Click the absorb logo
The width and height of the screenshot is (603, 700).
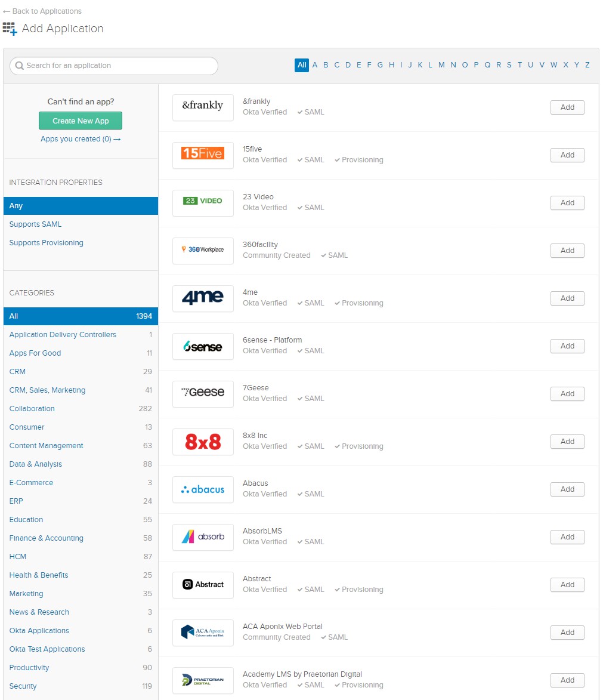pyautogui.click(x=203, y=537)
